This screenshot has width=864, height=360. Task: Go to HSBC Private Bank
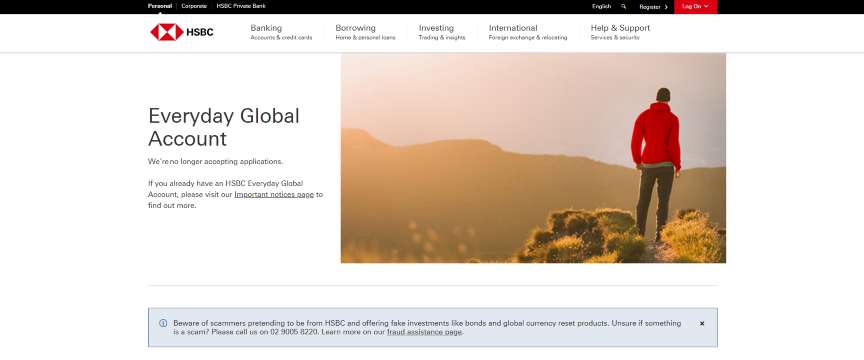pos(241,6)
